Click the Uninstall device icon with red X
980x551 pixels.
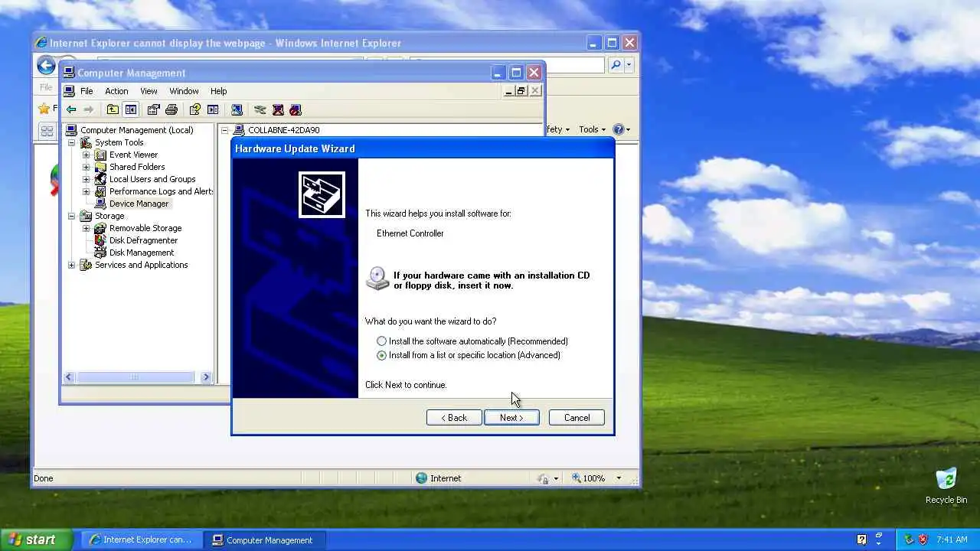[x=278, y=109]
